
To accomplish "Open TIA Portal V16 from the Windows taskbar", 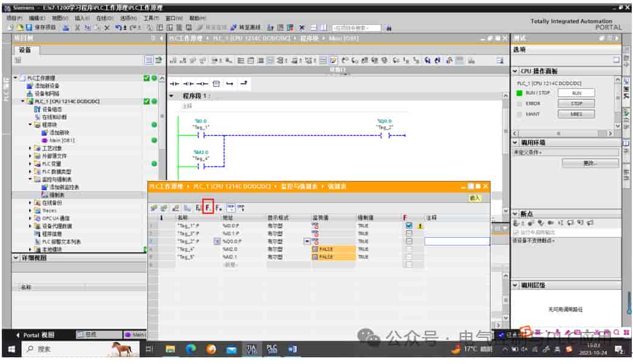I will click(251, 349).
